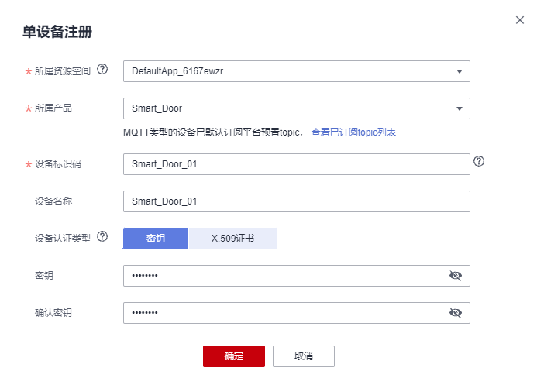Open the 所属资源空间 dropdown
Image resolution: width=537 pixels, height=392 pixels.
(x=296, y=71)
